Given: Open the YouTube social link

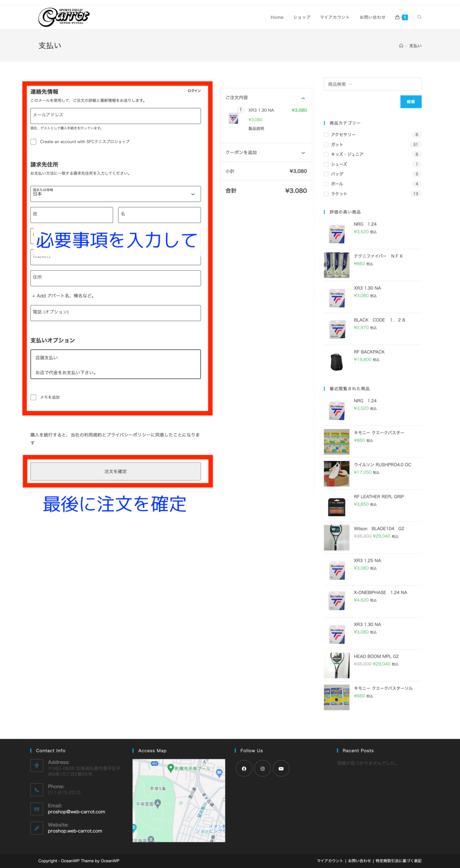Looking at the screenshot, I should pyautogui.click(x=281, y=769).
